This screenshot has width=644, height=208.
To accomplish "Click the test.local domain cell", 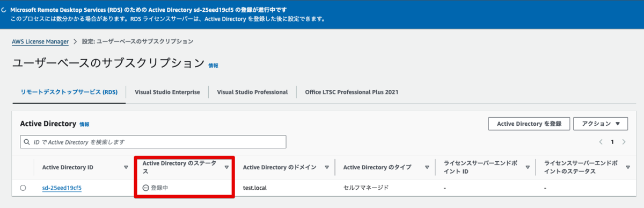I will [x=255, y=188].
